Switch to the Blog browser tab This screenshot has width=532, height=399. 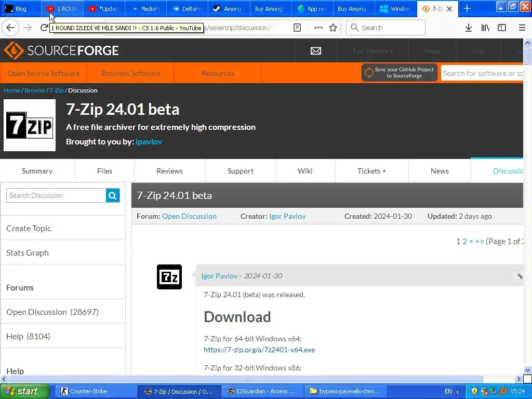tap(20, 9)
